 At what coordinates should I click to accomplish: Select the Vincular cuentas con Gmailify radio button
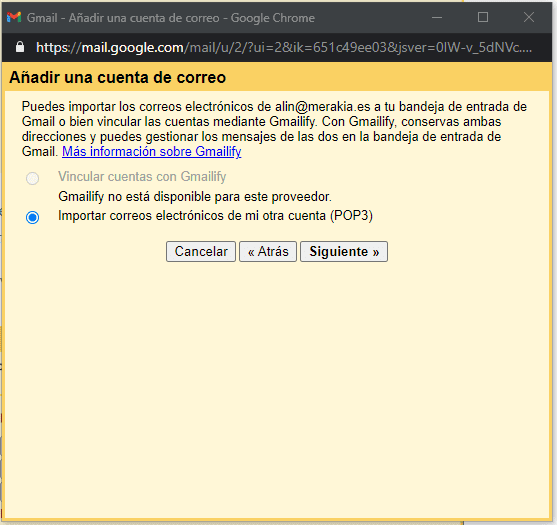pyautogui.click(x=33, y=178)
